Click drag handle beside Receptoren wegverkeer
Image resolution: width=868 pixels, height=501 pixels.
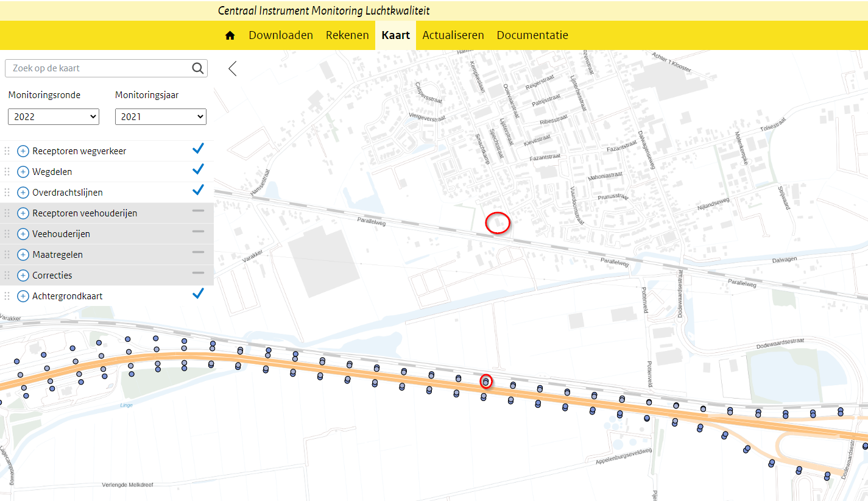(7, 151)
